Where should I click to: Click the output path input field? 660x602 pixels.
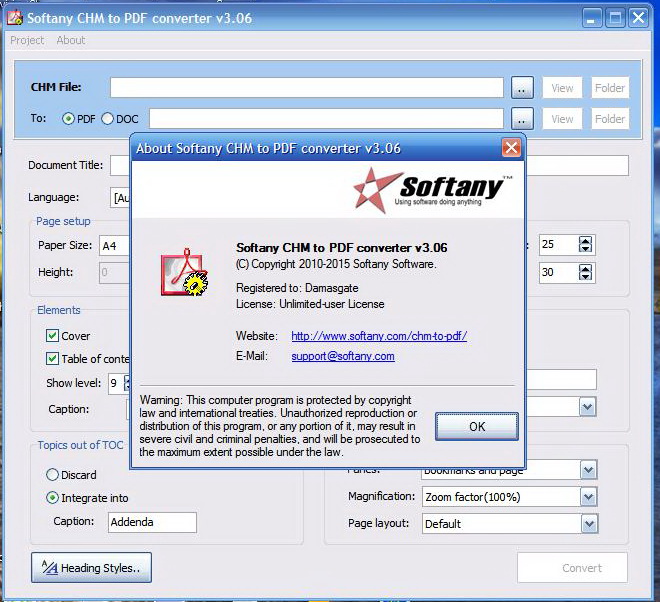point(326,119)
